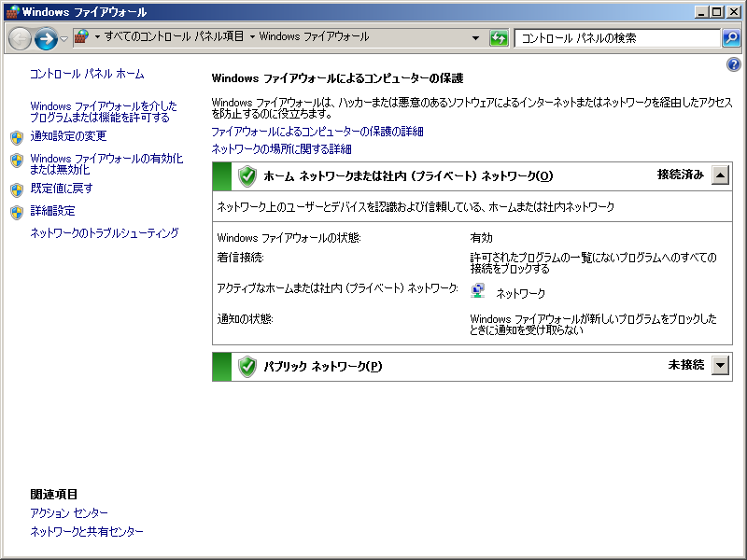Viewport: 747px width, 560px height.
Task: Open 既定値に戻す link
Action: (x=61, y=189)
